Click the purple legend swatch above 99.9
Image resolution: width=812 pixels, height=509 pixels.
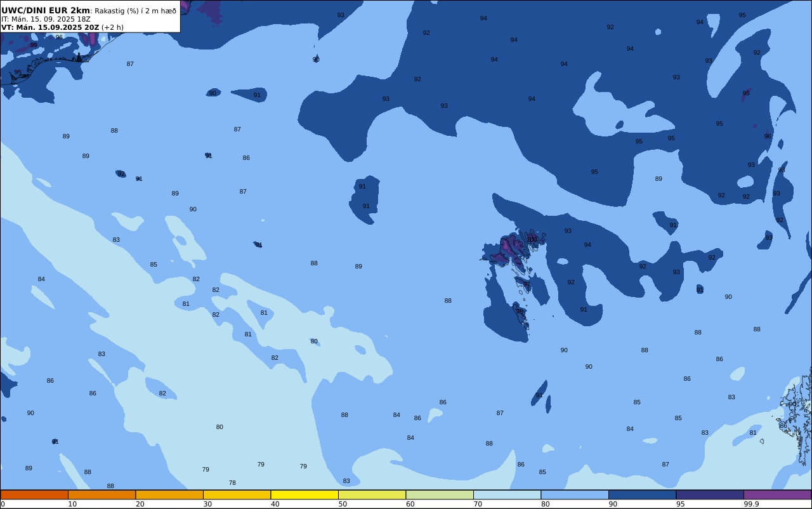pos(777,494)
